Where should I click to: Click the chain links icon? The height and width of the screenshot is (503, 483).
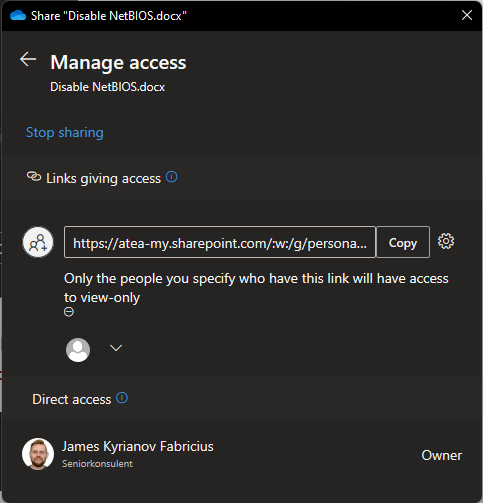[34, 177]
